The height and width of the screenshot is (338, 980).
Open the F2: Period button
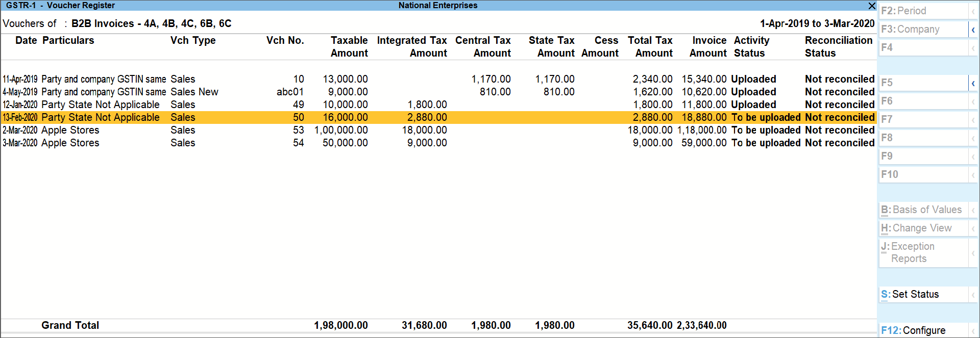(923, 11)
